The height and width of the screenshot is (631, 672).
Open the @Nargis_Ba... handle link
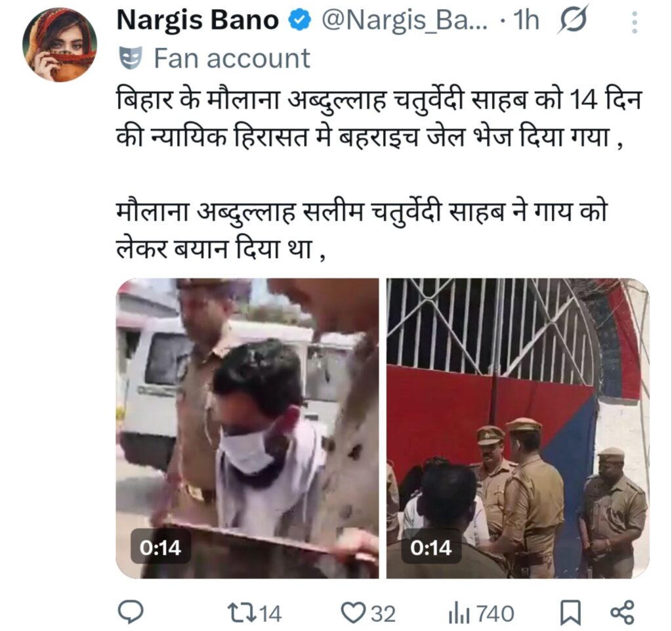[x=404, y=20]
